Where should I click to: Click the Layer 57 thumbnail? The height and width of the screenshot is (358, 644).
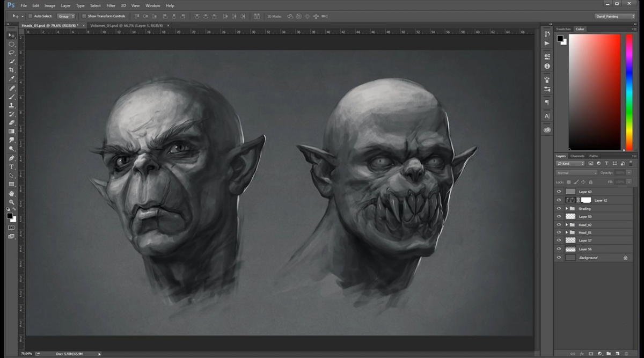coord(570,240)
